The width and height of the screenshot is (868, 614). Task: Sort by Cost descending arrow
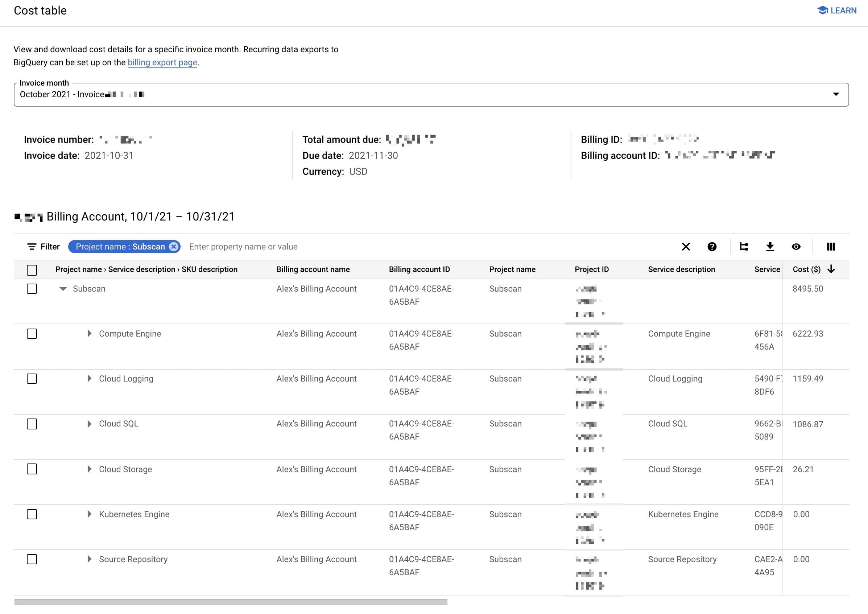click(831, 269)
